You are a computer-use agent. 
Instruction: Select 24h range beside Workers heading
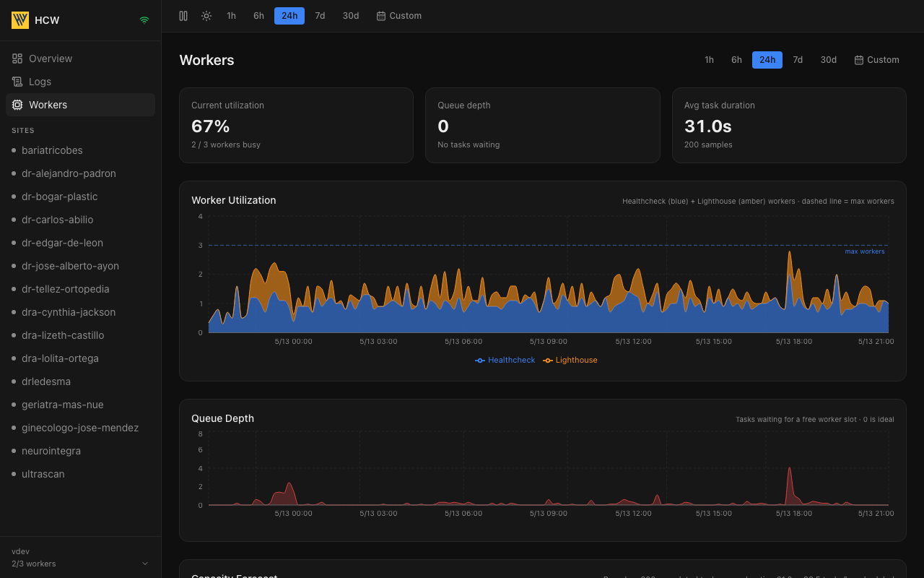[767, 60]
